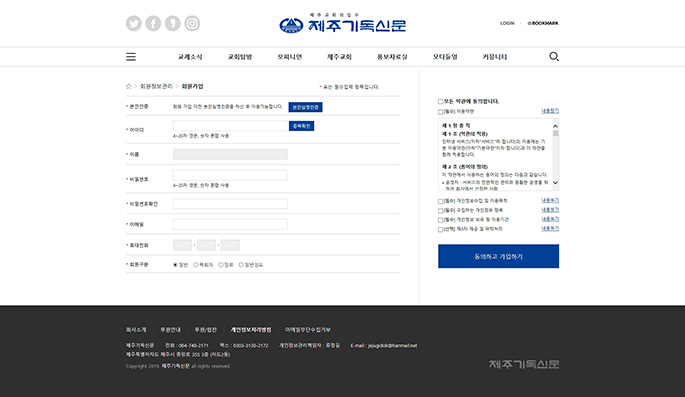Focus the 아이디 input field
Screen dimensions: 685x397
tap(230, 126)
